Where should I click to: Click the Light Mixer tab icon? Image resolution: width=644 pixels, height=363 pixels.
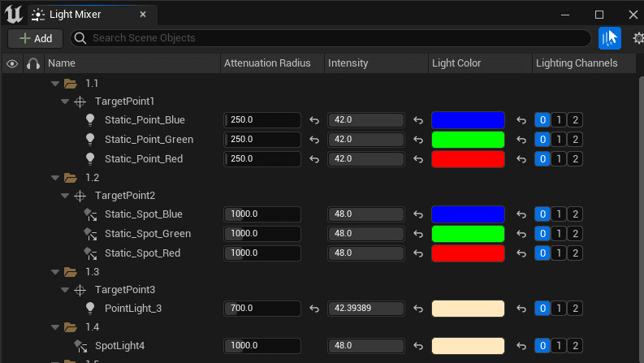(x=38, y=15)
